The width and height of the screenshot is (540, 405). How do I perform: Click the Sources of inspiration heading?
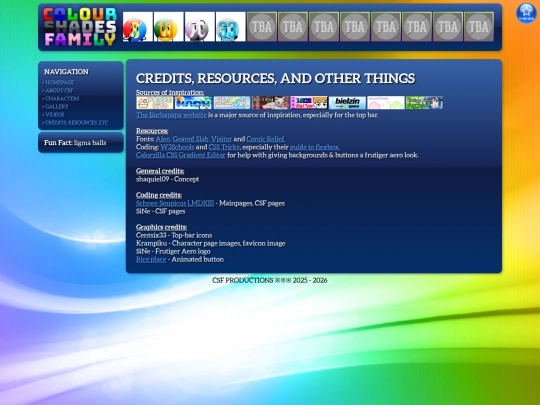[x=170, y=92]
